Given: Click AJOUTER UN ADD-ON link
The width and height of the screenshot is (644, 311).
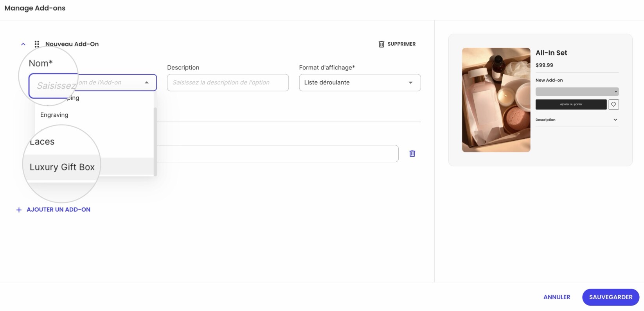Looking at the screenshot, I should (58, 209).
